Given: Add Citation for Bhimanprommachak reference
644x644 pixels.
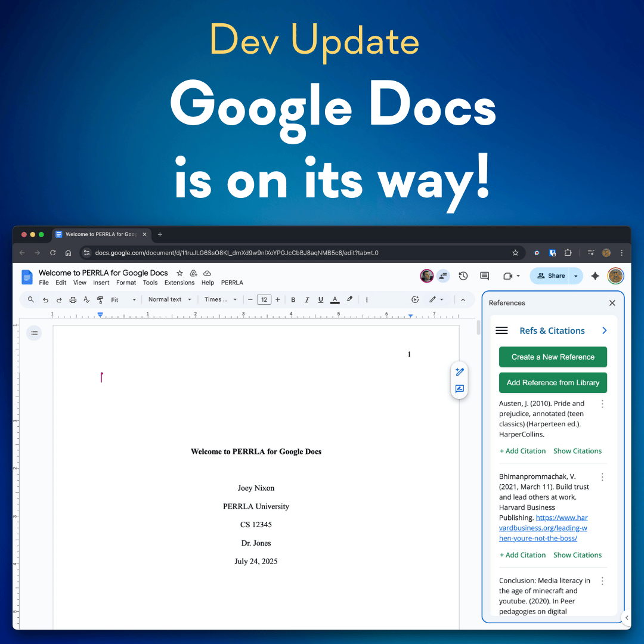Looking at the screenshot, I should tap(522, 555).
